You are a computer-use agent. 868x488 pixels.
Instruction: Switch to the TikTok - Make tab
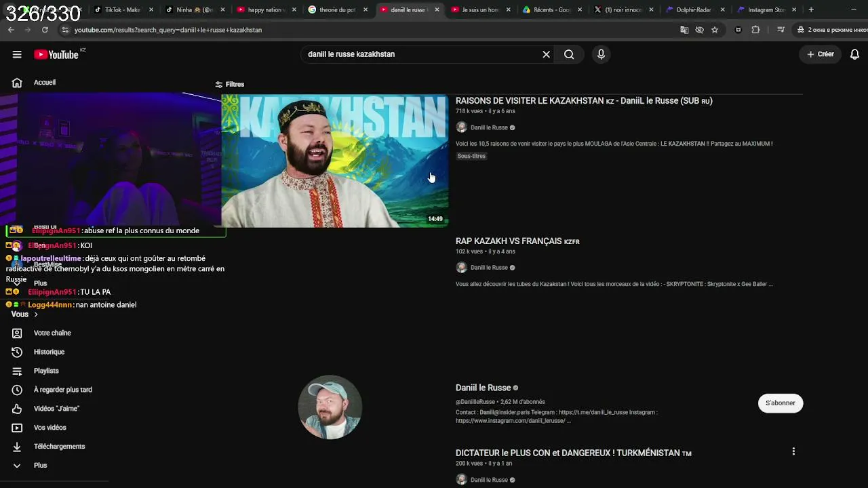pos(122,10)
